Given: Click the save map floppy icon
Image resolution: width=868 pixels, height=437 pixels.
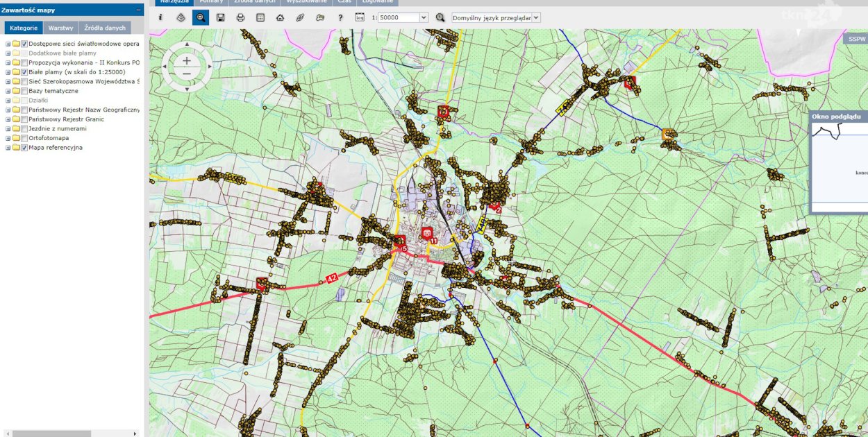Looking at the screenshot, I should coord(221,17).
